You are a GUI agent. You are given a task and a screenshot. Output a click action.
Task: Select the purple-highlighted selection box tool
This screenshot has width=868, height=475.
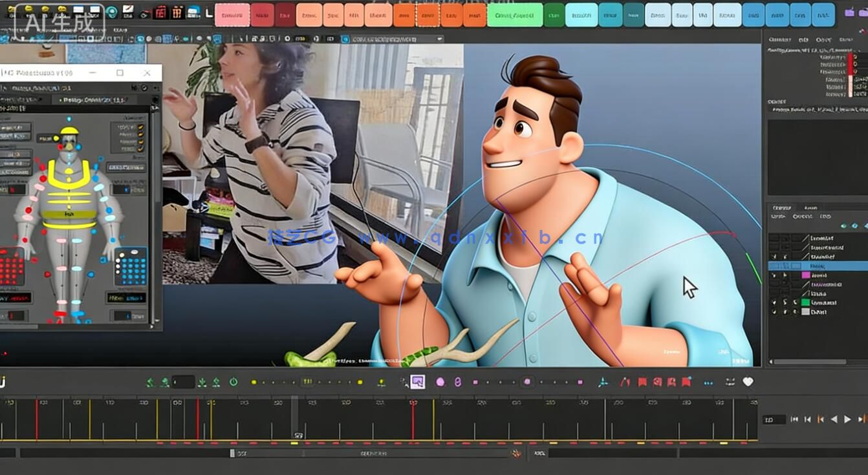417,382
